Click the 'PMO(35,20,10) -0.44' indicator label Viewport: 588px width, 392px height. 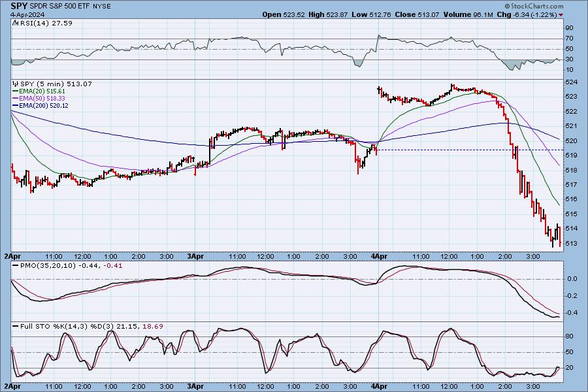pyautogui.click(x=60, y=266)
